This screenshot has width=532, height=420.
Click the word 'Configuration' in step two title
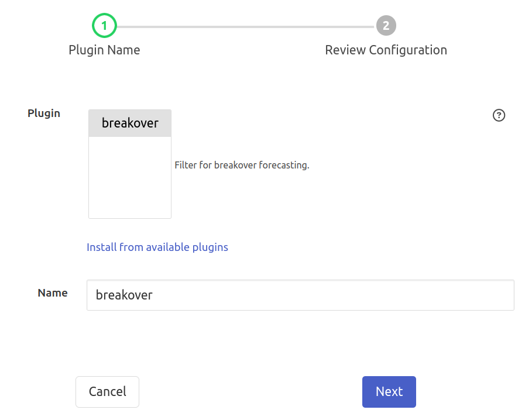point(408,50)
